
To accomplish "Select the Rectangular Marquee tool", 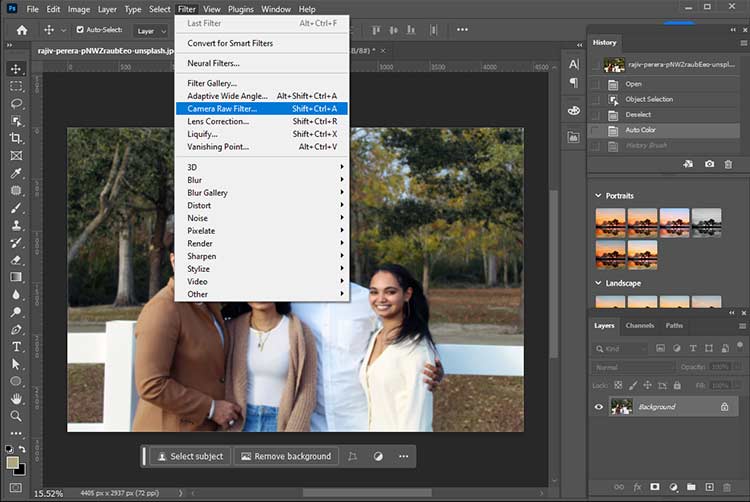I will click(x=16, y=86).
